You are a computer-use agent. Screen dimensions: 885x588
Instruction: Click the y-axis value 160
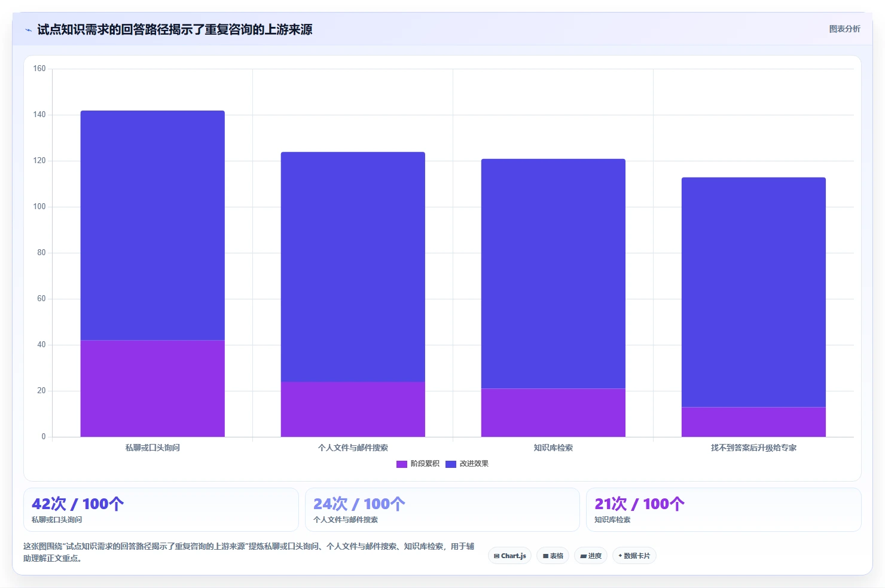39,69
